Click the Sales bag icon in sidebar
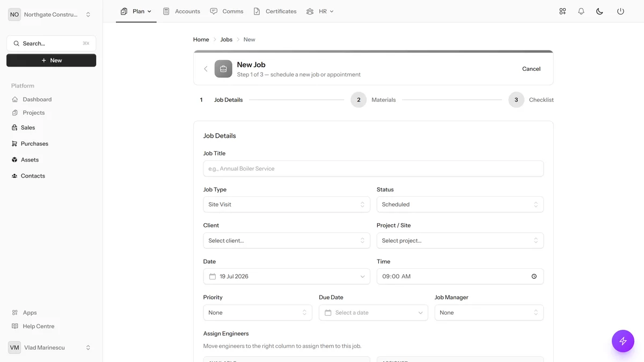644x362 pixels. click(x=14, y=128)
